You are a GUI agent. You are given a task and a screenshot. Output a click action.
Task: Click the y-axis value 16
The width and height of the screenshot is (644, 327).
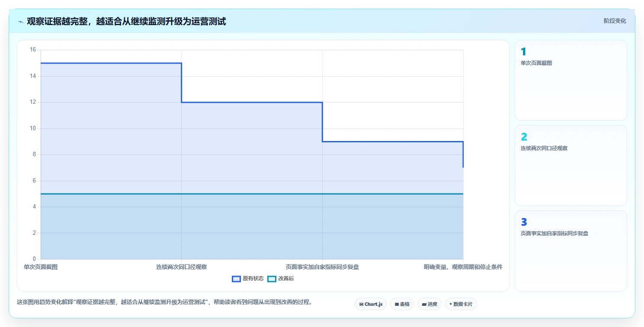[x=33, y=50]
